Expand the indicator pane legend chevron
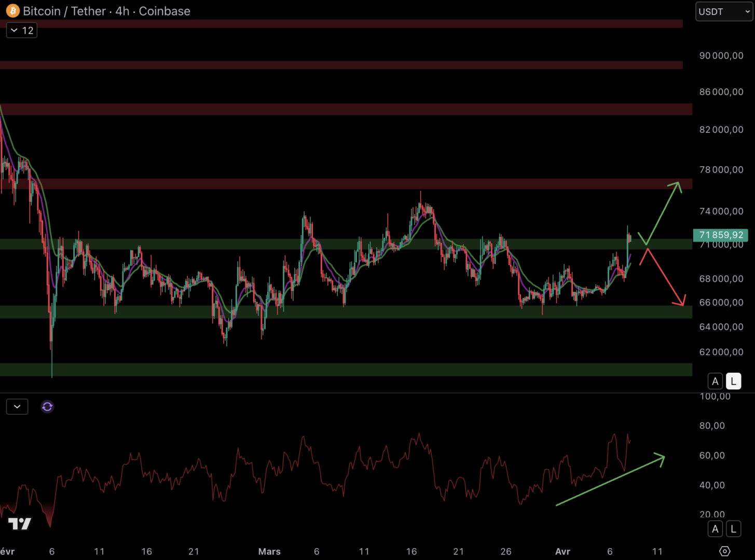The height and width of the screenshot is (560, 755). click(x=17, y=407)
